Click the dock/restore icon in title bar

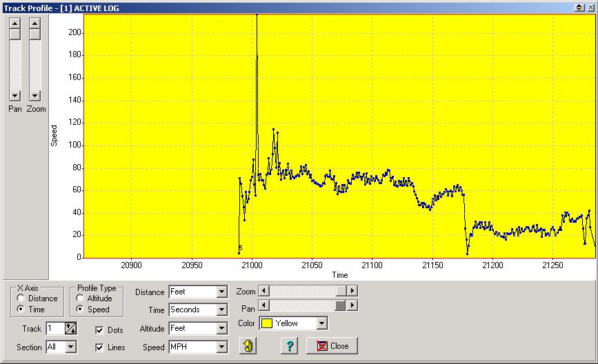[578, 7]
